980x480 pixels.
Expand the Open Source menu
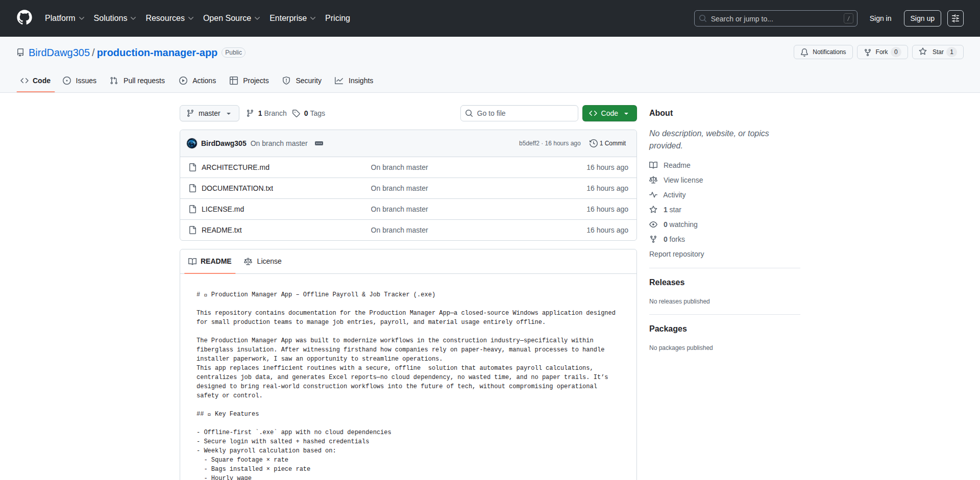231,18
